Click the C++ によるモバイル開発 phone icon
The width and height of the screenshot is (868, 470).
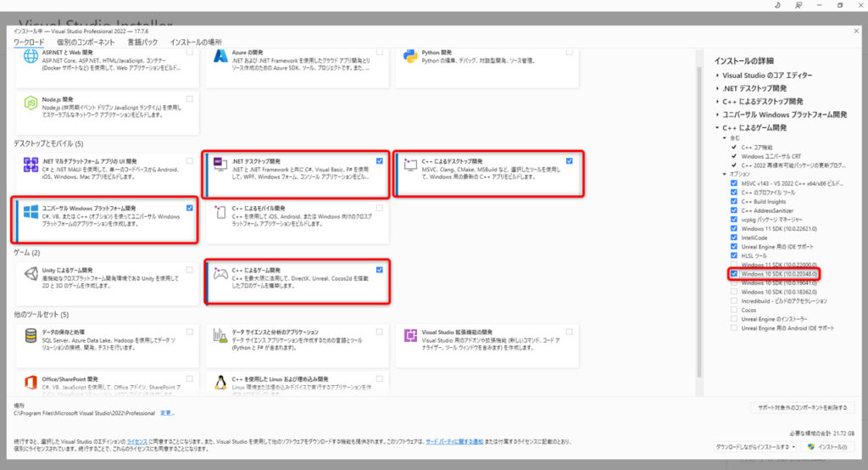click(220, 212)
